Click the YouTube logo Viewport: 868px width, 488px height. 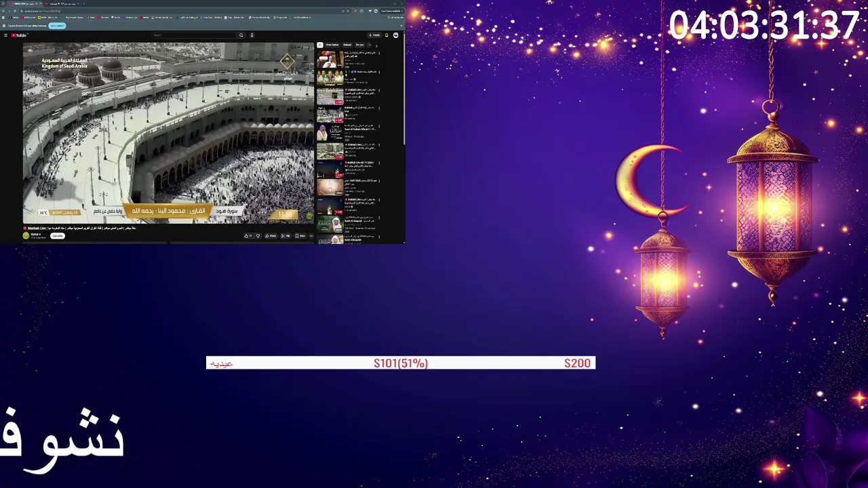[19, 35]
